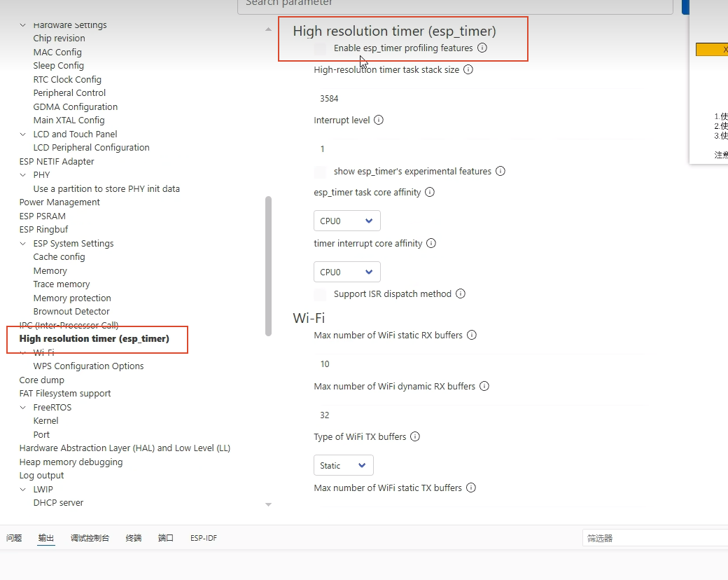Check Support ISR dispatch method
The image size is (728, 580).
tap(320, 295)
